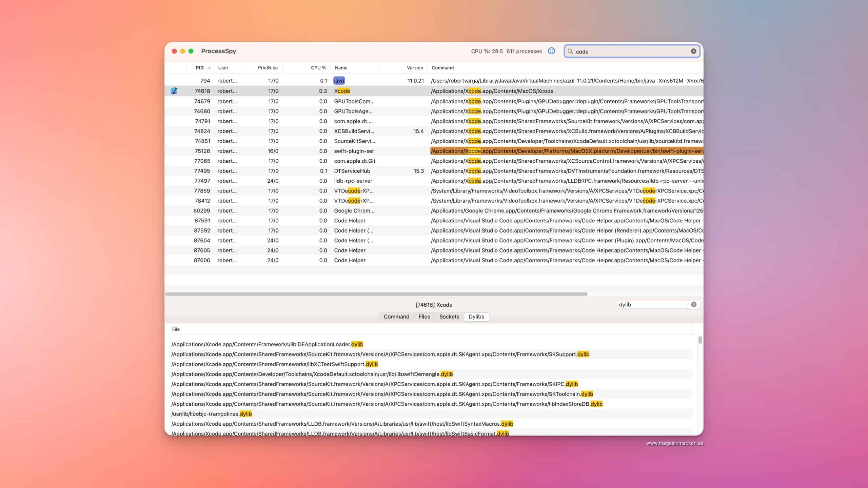Select the SKToolchain.dylib entry
868x488 pixels.
pos(431,394)
